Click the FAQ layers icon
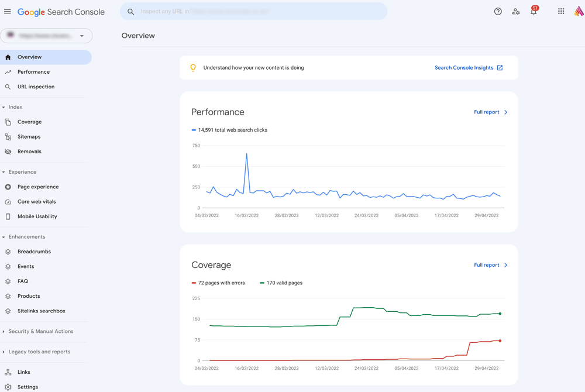Image resolution: width=585 pixels, height=392 pixels. pos(8,281)
